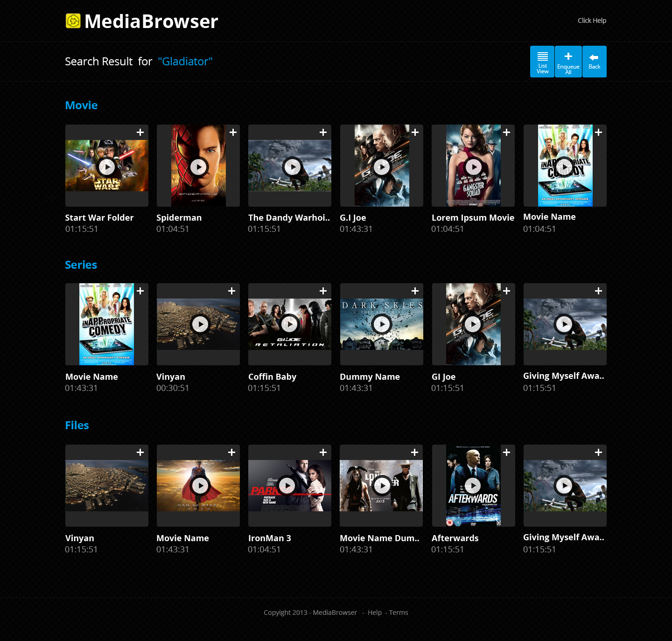Play Giving Myself Awa.. in Files section
Screen dimensions: 672x641
tap(564, 486)
